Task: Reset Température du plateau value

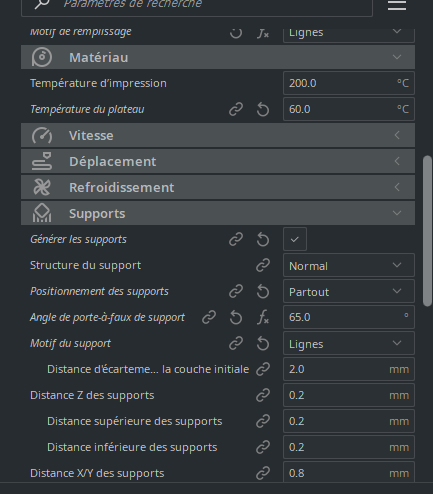Action: click(263, 109)
